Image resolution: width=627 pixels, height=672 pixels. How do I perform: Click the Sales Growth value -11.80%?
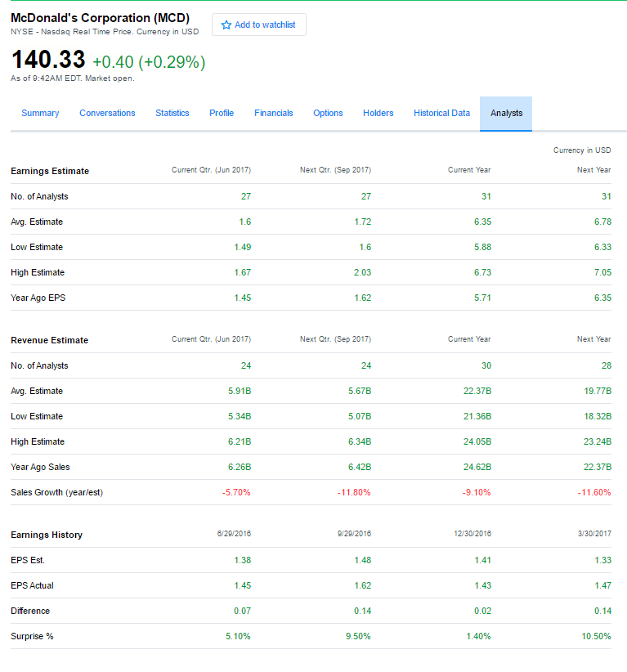354,492
